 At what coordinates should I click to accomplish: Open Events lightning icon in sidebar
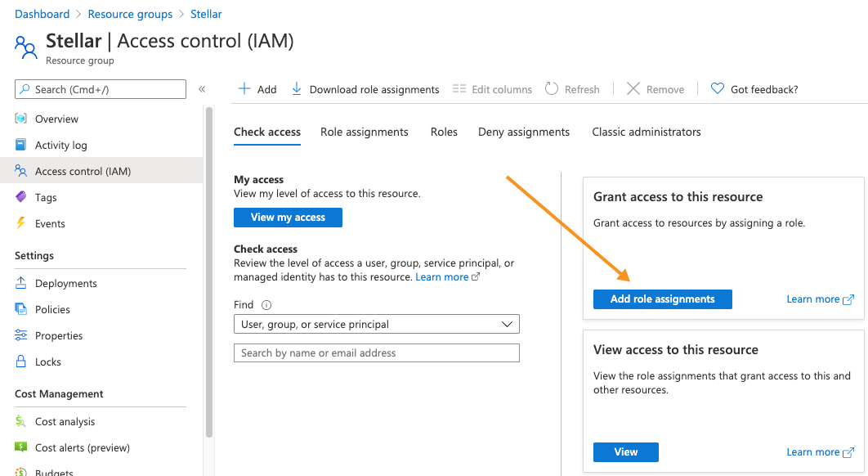pyautogui.click(x=21, y=223)
